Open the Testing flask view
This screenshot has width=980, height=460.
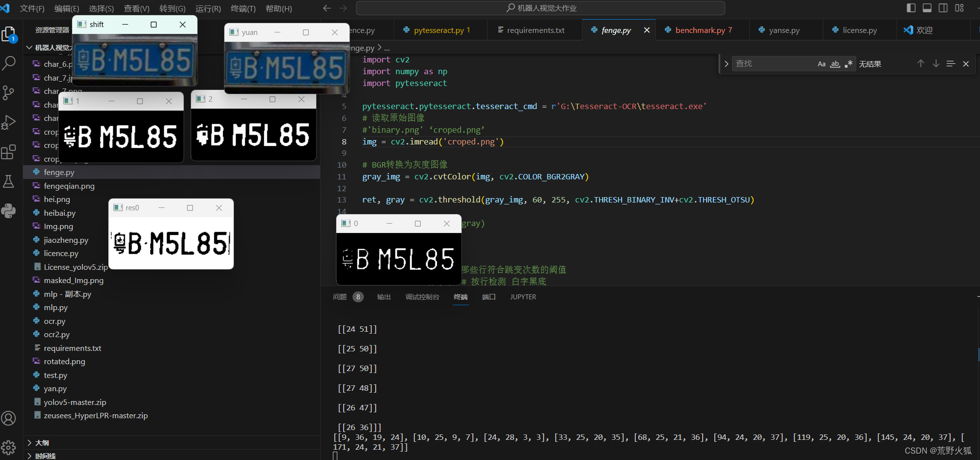9,181
